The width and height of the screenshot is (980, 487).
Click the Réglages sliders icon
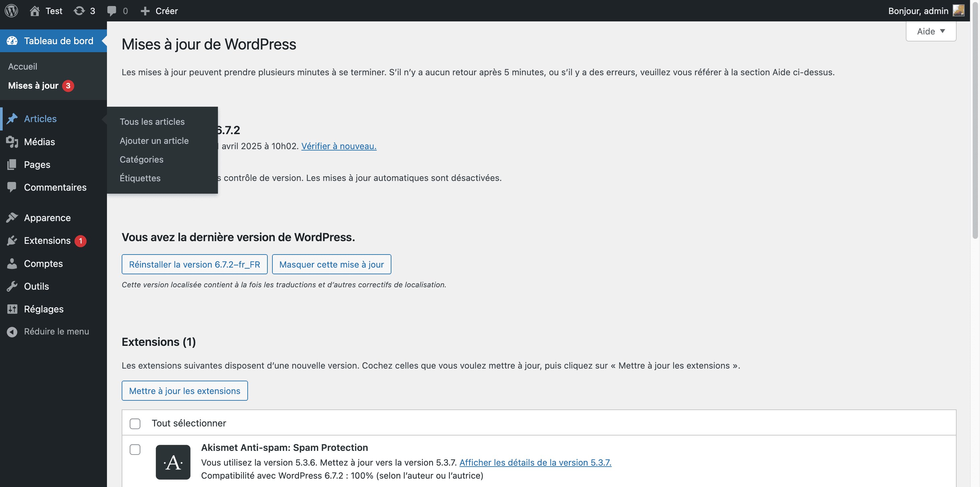12,309
